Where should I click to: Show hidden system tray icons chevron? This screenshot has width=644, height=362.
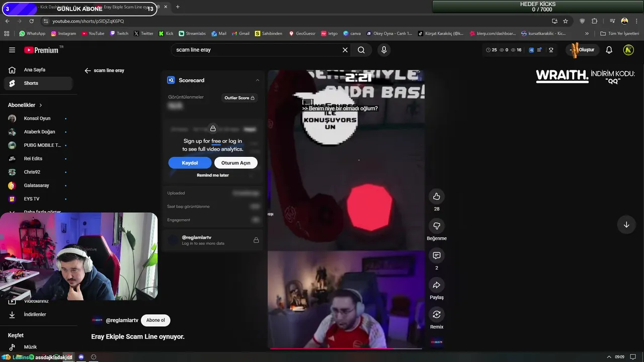tap(609, 357)
